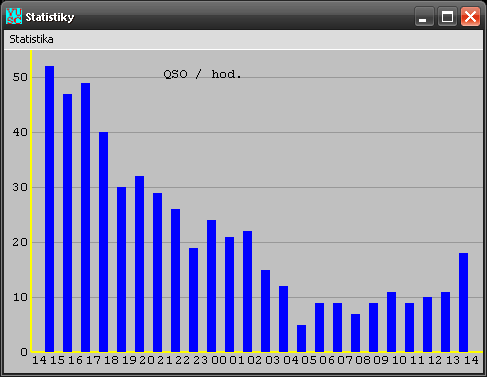Select the last bar at final hour 14
Viewport: 487px width, 377px height.
tap(463, 302)
